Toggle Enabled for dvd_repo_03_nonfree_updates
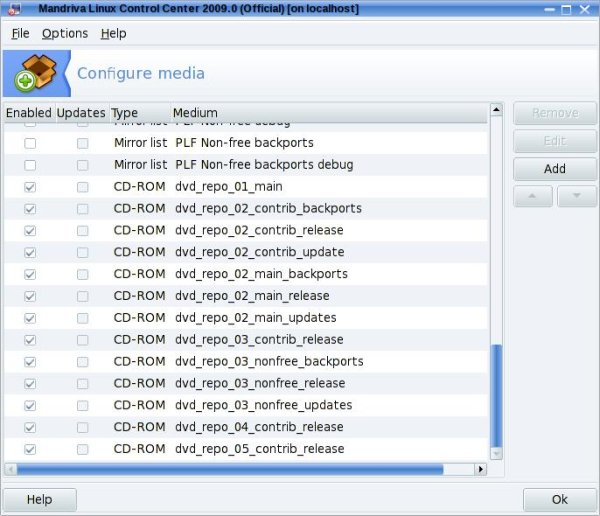This screenshot has height=516, width=600. coord(30,405)
